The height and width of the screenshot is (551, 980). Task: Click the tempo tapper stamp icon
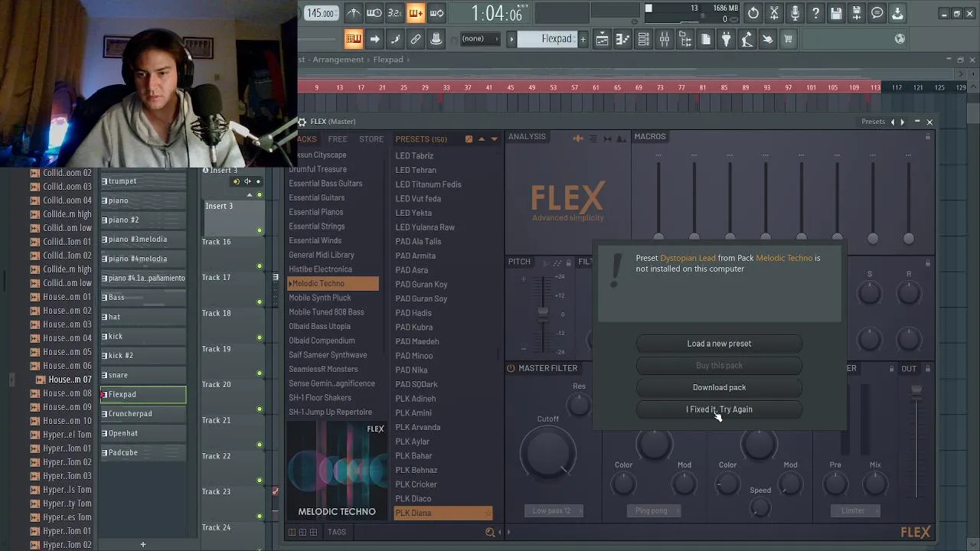point(746,39)
